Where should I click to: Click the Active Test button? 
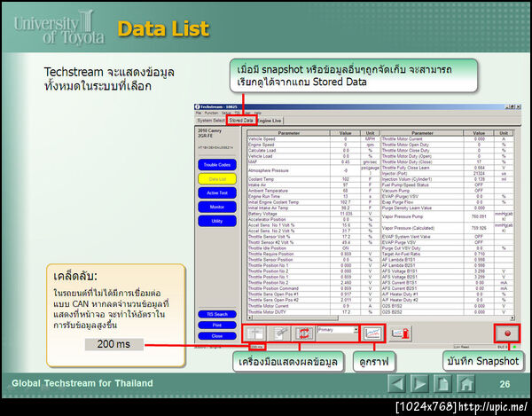pos(217,192)
